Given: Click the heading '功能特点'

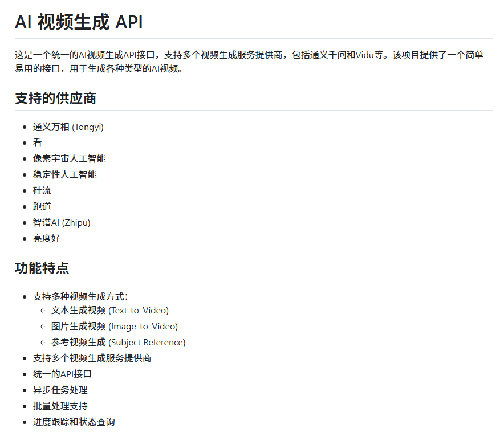Looking at the screenshot, I should (x=42, y=268).
